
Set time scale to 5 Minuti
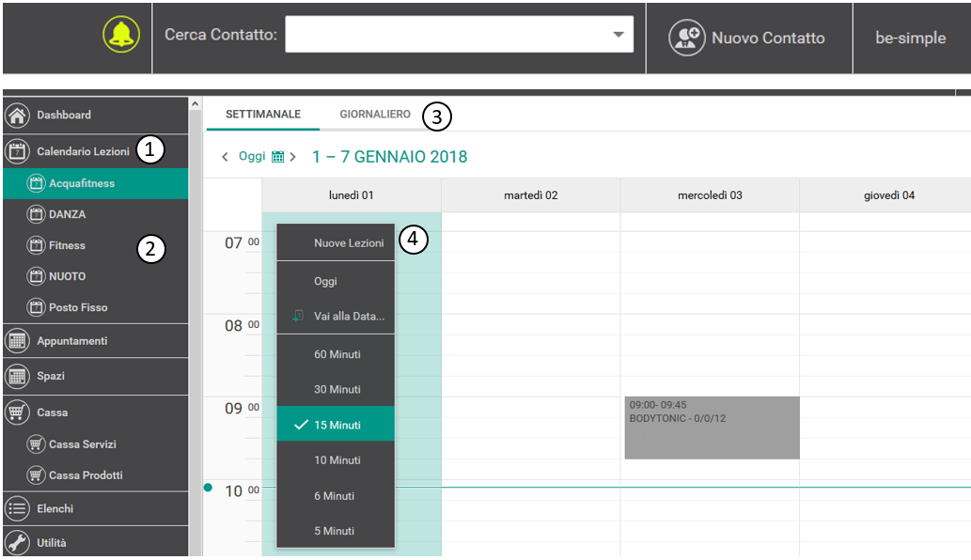coord(336,530)
